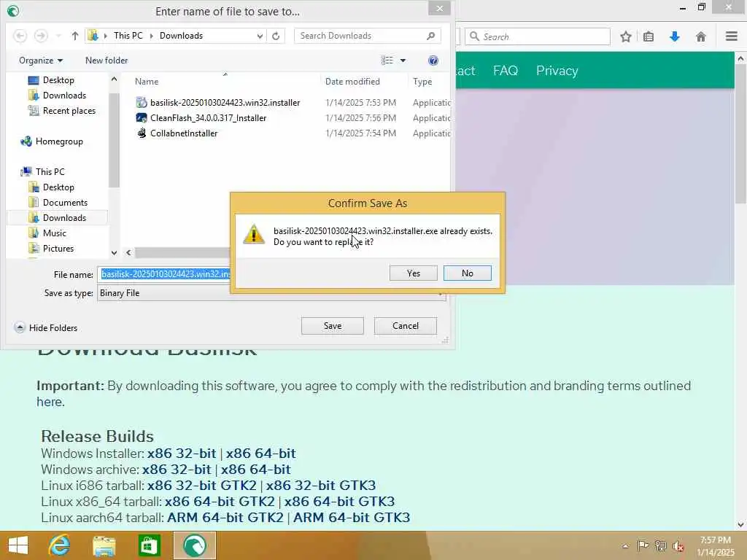Select basilisk-20250103024423.win32.installer file
Viewport: 747px width, 560px height.
tap(225, 102)
